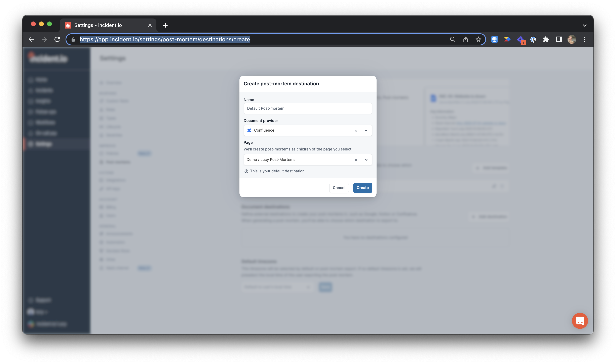Click the Chrome profile avatar

tap(572, 40)
